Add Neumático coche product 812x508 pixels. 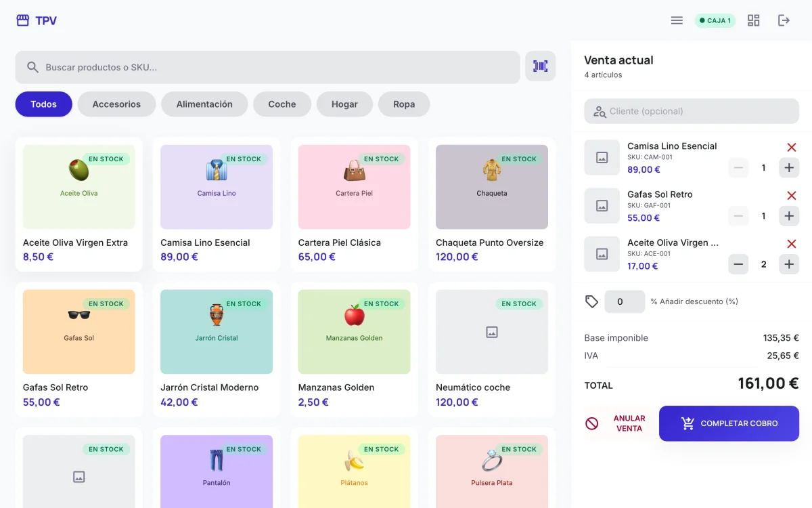click(x=492, y=350)
